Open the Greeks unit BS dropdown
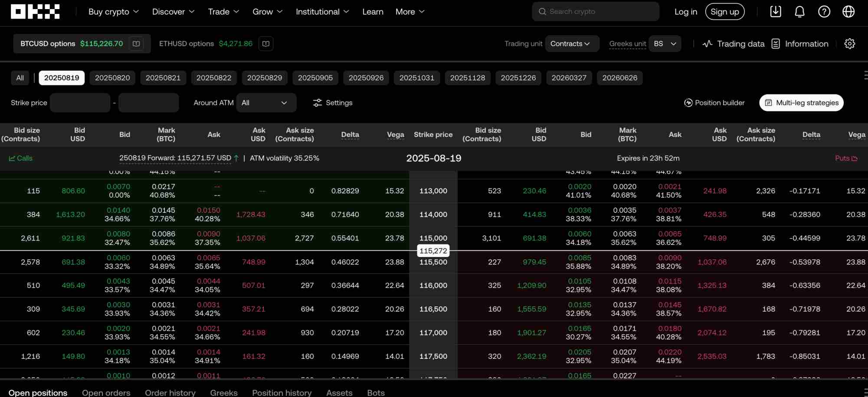868x397 pixels. point(665,43)
